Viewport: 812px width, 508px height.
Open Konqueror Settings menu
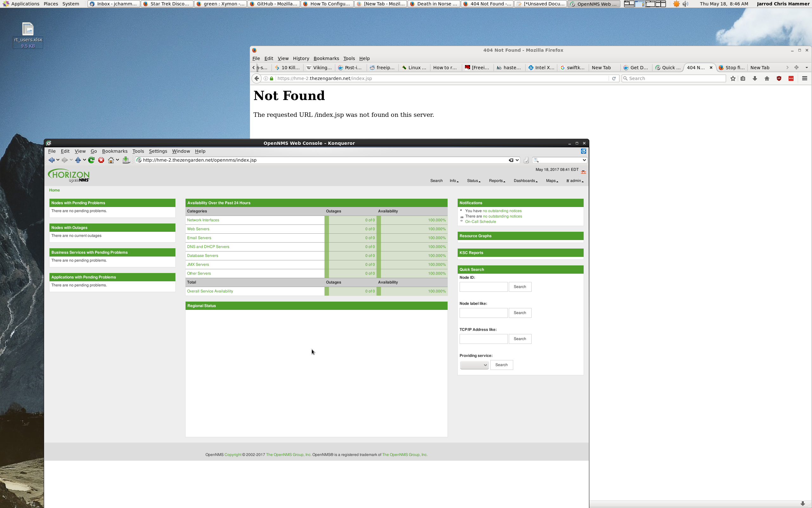tap(158, 151)
